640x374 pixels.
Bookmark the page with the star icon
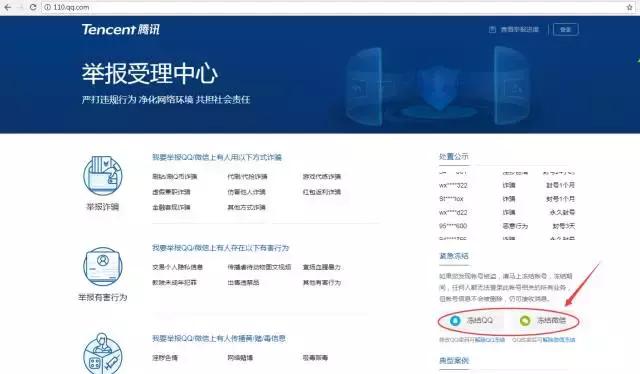point(629,7)
